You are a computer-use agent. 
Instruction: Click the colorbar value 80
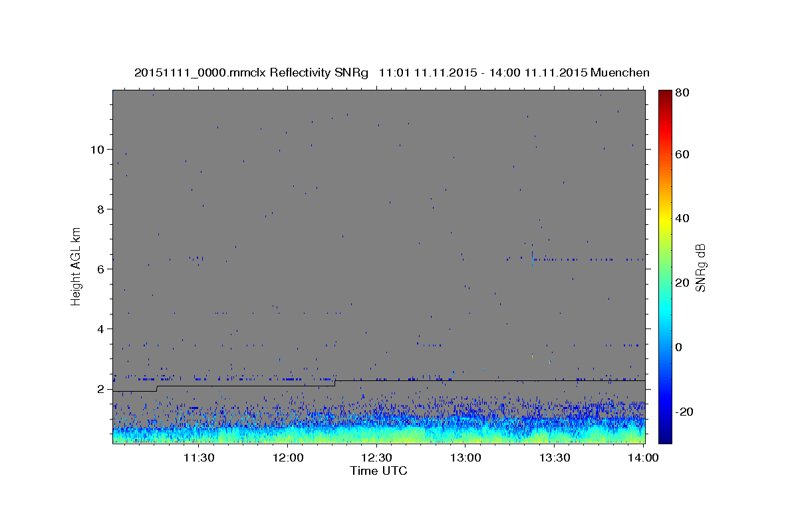coord(682,93)
